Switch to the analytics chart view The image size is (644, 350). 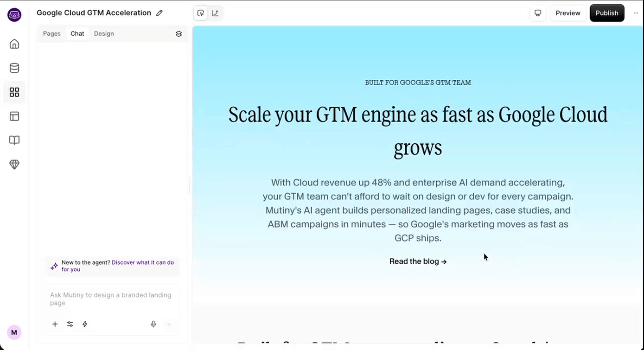point(215,13)
